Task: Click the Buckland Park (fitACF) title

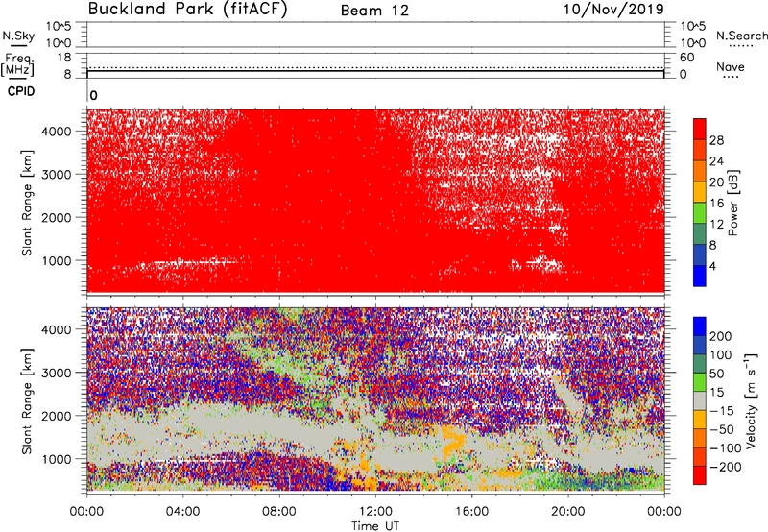Action: click(x=187, y=10)
